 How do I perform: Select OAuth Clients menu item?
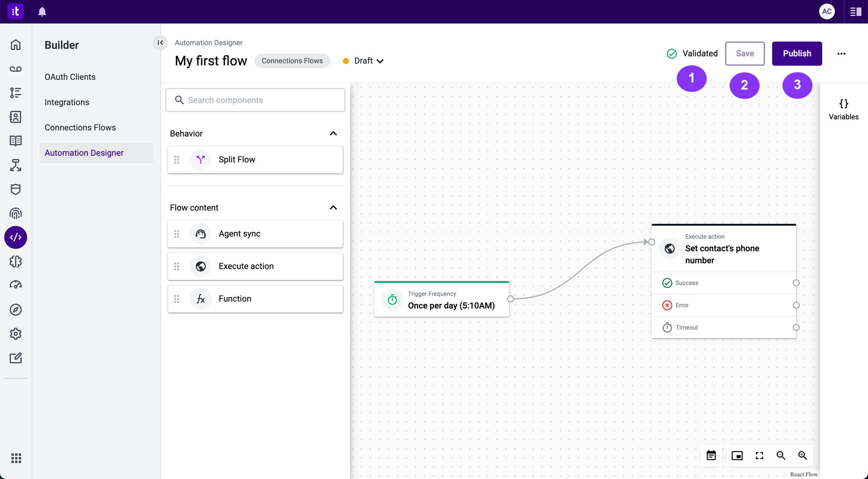(70, 77)
